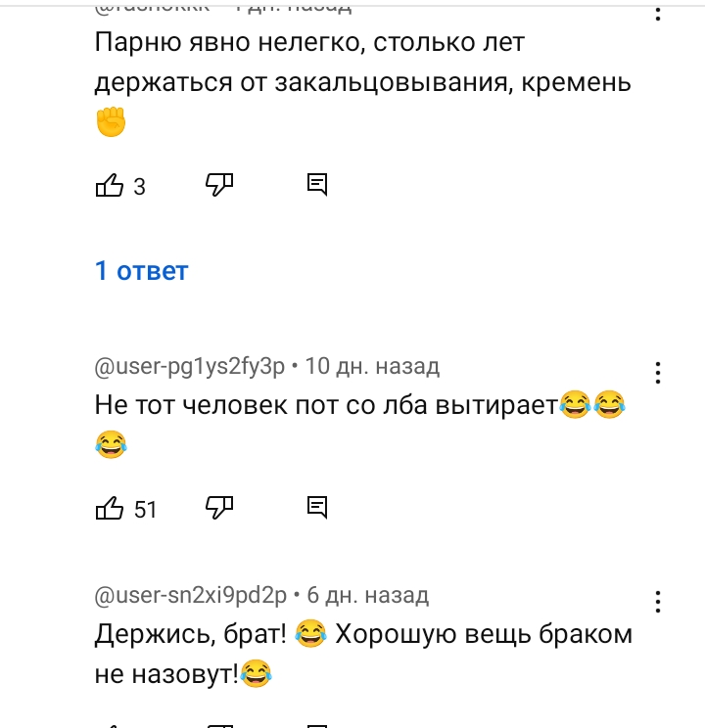Viewport: 705px width, 728px height.
Task: Click the 10 дн. назад timestamp
Action: click(372, 366)
